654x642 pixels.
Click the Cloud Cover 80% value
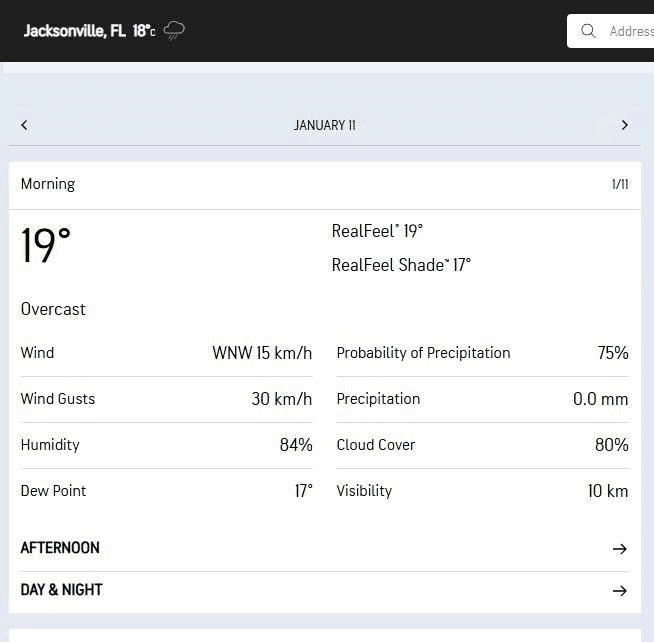pyautogui.click(x=611, y=445)
